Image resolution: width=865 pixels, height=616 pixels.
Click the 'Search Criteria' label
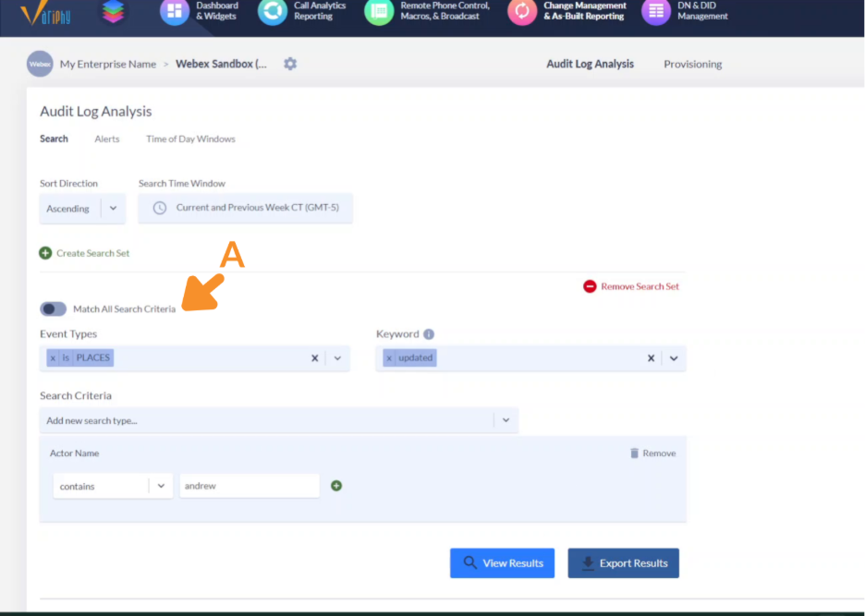[76, 395]
